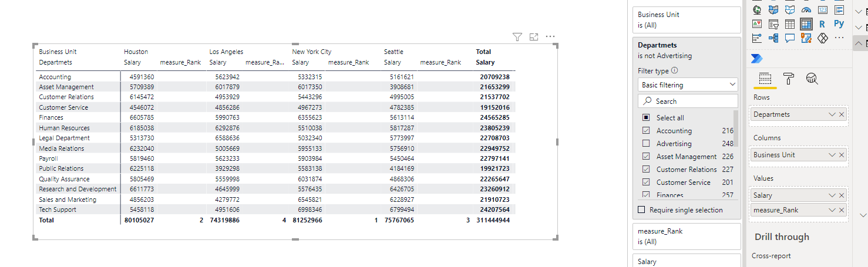Remove Departmets from Rows
The image size is (868, 267).
pos(842,114)
